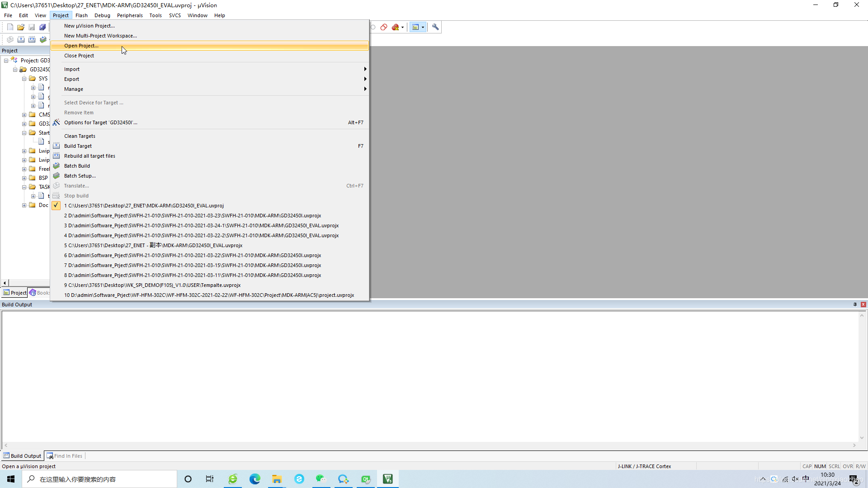Collapse the SYS folder in project tree
Screen dimensions: 868x488
tap(24, 79)
